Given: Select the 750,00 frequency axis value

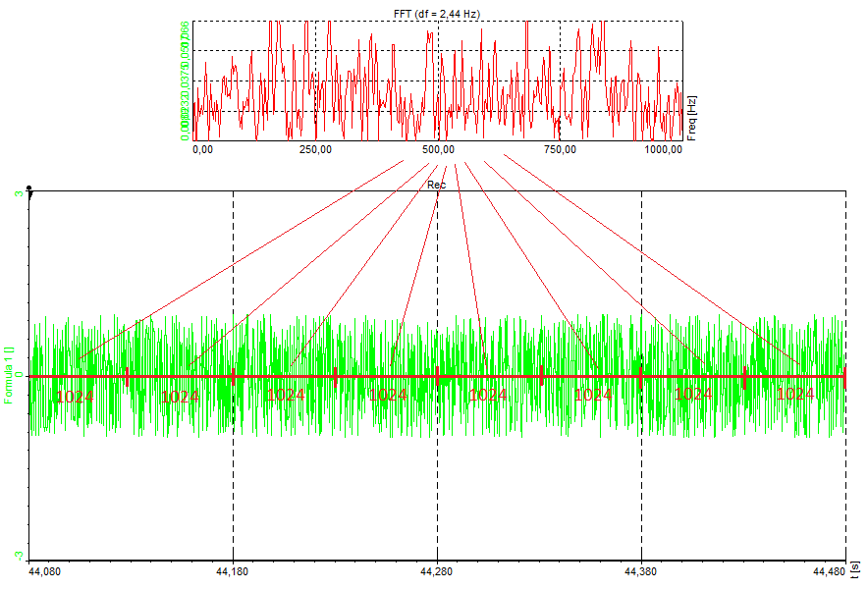Looking at the screenshot, I should 561,149.
